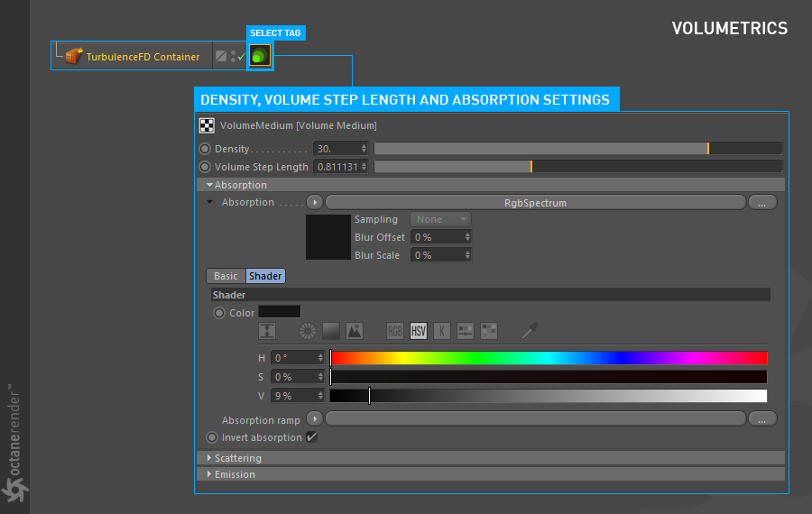
Task: Click the saturation S slider bar
Action: pyautogui.click(x=549, y=377)
